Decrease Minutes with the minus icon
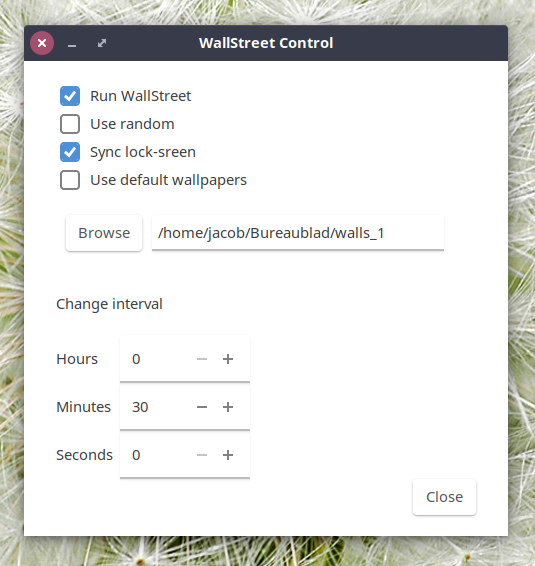The width and height of the screenshot is (535, 566). pyautogui.click(x=202, y=407)
